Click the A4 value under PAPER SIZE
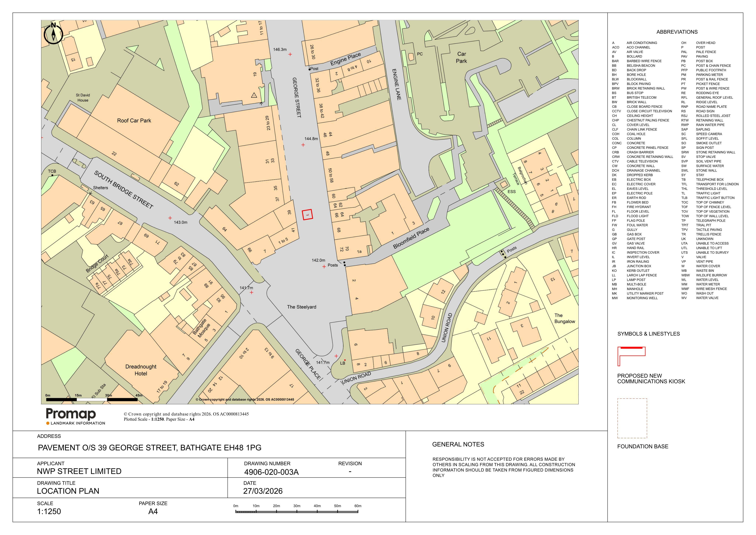The height and width of the screenshot is (535, 756). [x=153, y=512]
